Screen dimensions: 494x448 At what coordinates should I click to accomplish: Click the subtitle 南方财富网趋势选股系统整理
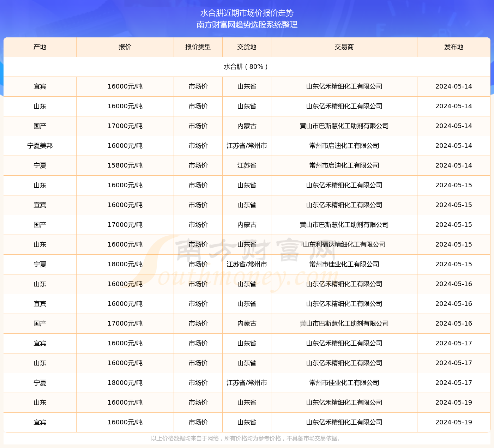(x=247, y=25)
